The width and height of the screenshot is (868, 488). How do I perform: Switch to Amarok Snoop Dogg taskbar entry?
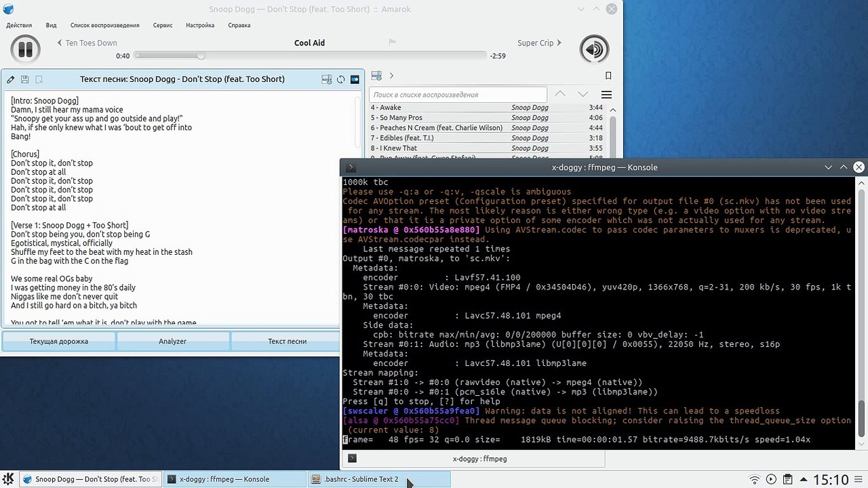coord(91,479)
